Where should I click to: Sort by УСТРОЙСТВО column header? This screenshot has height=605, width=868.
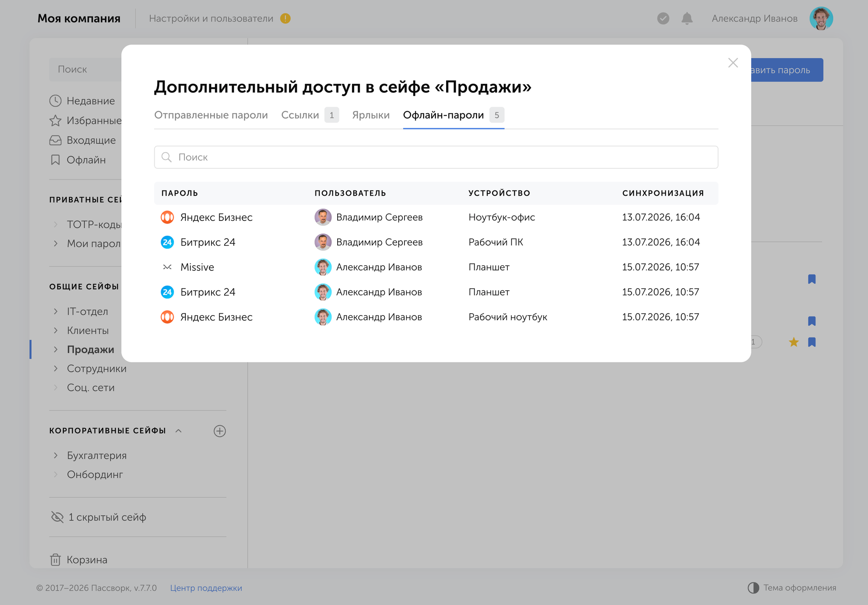499,193
